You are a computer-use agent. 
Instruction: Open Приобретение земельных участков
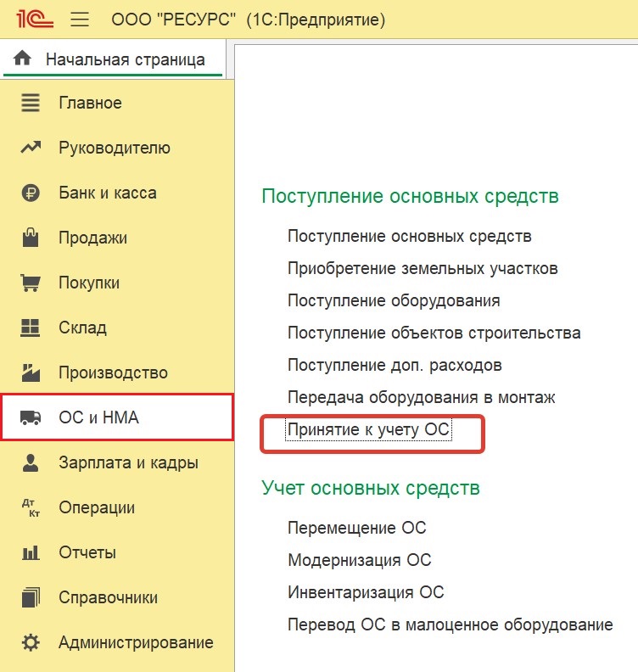pyautogui.click(x=423, y=269)
